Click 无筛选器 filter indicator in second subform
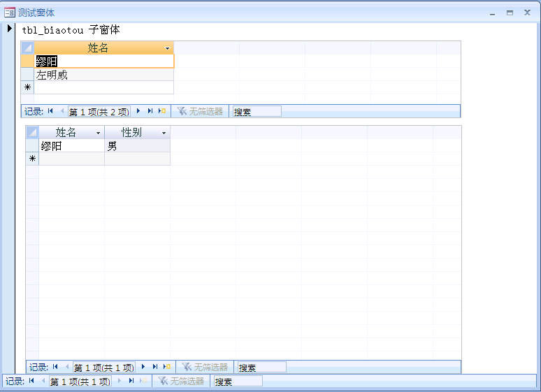The width and height of the screenshot is (541, 392). pos(205,367)
